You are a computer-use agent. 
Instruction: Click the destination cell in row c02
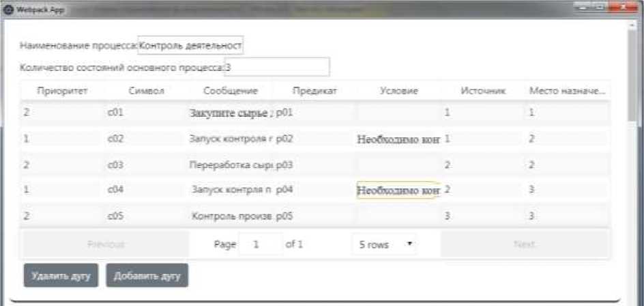567,139
